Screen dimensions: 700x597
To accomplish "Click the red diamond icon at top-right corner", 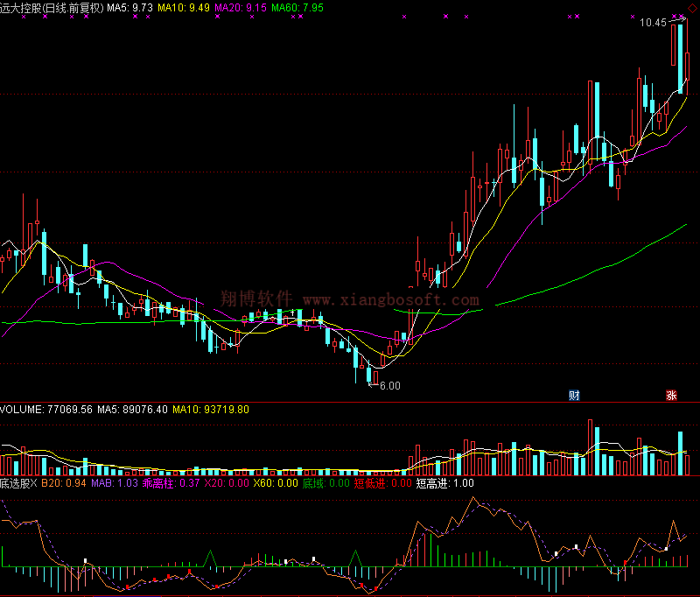I will (693, 9).
